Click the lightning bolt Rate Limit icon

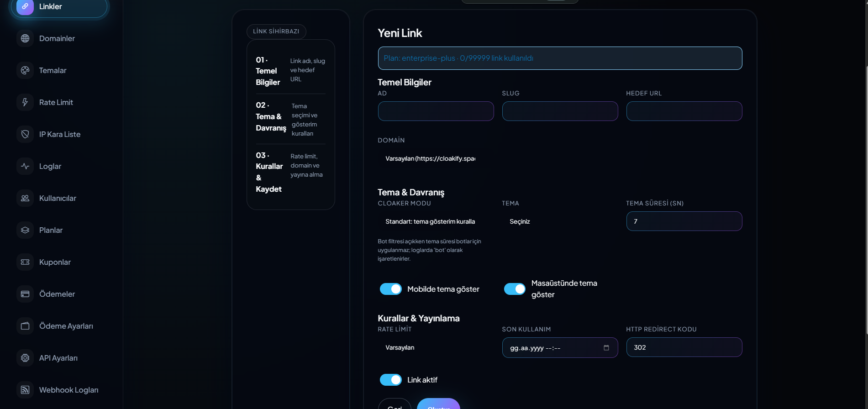point(25,102)
